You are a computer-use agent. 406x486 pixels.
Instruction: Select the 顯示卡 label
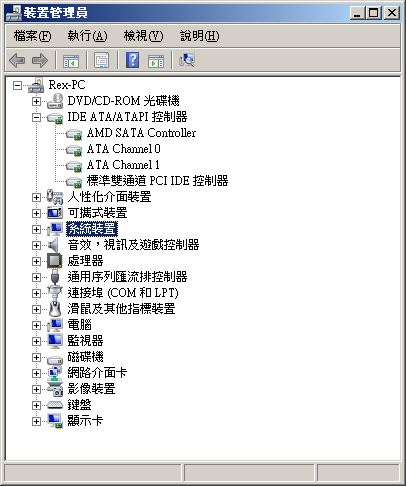(x=85, y=421)
